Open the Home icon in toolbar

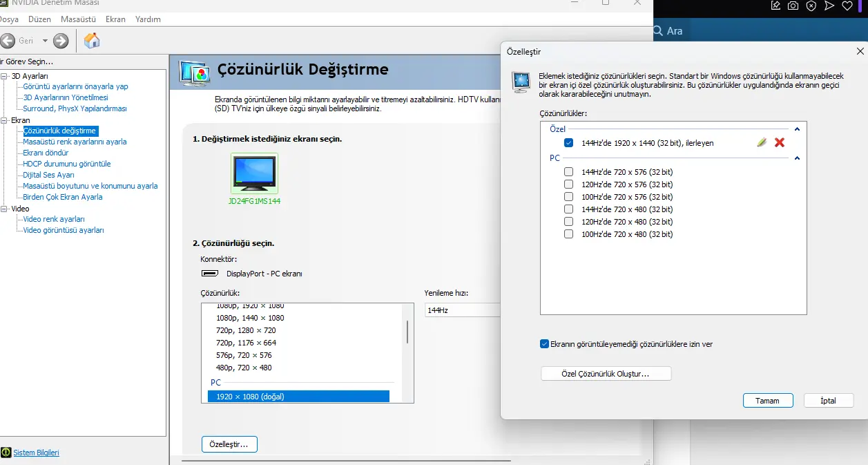[x=91, y=41]
